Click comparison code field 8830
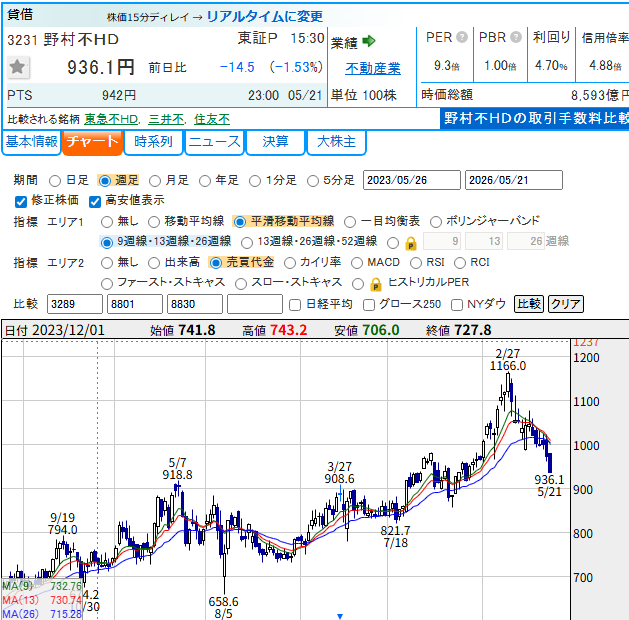629x620 pixels. coord(195,304)
